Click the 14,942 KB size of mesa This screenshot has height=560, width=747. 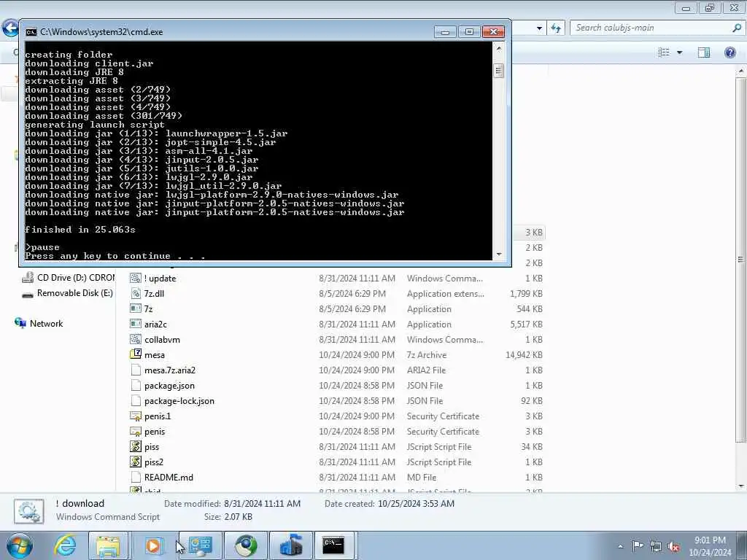pos(524,355)
